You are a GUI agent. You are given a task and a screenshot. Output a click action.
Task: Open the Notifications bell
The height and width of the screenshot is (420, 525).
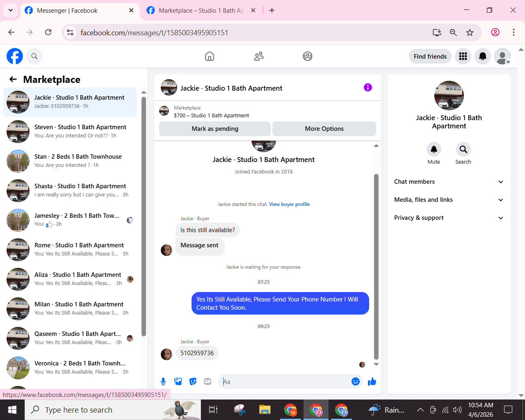coord(483,56)
